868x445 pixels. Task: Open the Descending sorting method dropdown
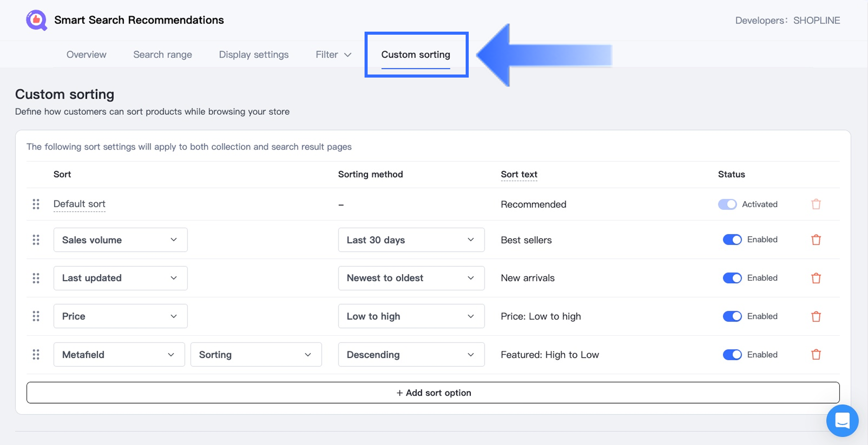pos(411,355)
